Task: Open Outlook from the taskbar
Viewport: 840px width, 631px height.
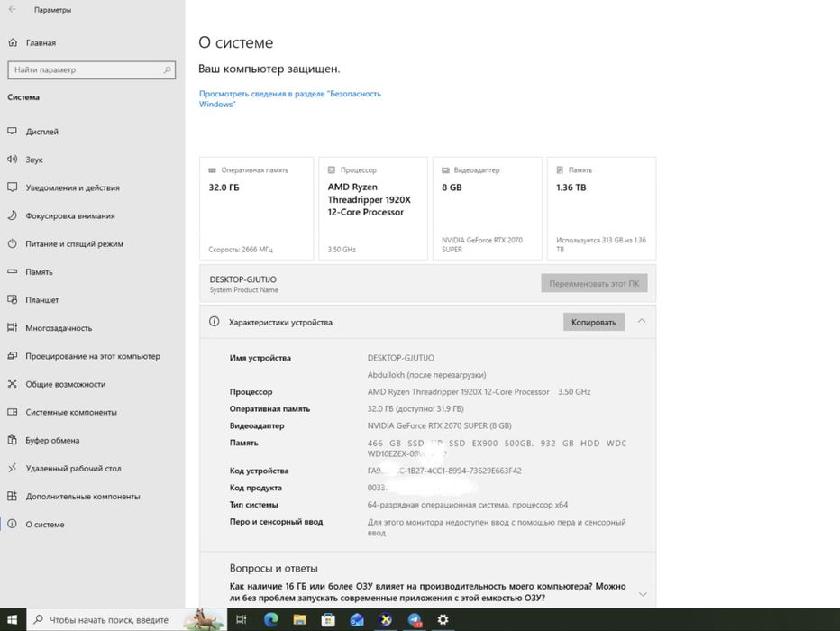Action: pos(357,620)
